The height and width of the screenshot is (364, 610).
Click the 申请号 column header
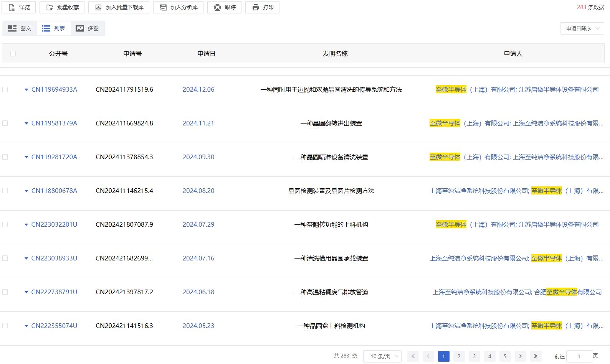coord(132,54)
